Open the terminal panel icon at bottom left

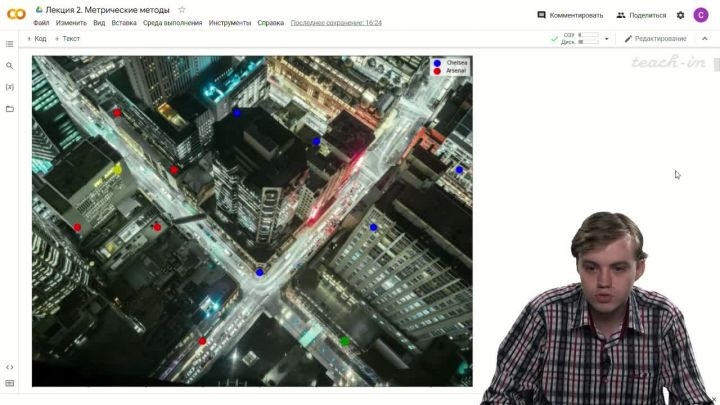coord(10,383)
